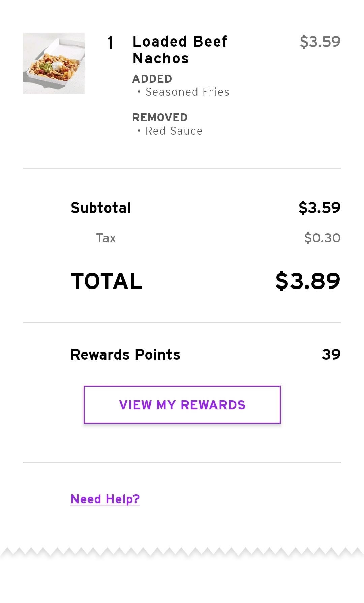364x603 pixels.
Task: Click the nachos item price $3.59
Action: [320, 42]
